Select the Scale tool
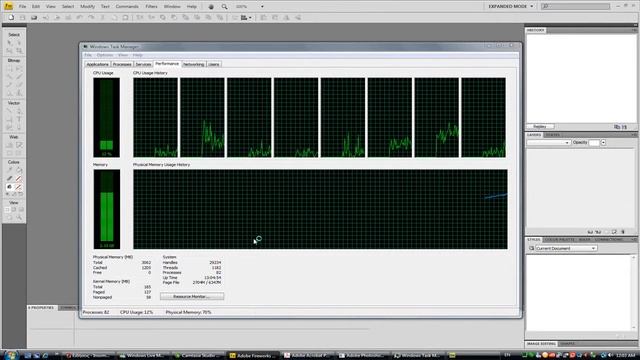Image resolution: width=640 pixels, height=360 pixels. (x=9, y=51)
